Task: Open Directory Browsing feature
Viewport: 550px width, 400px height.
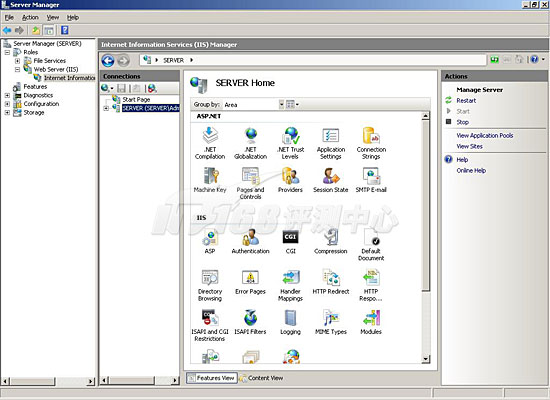Action: point(210,285)
